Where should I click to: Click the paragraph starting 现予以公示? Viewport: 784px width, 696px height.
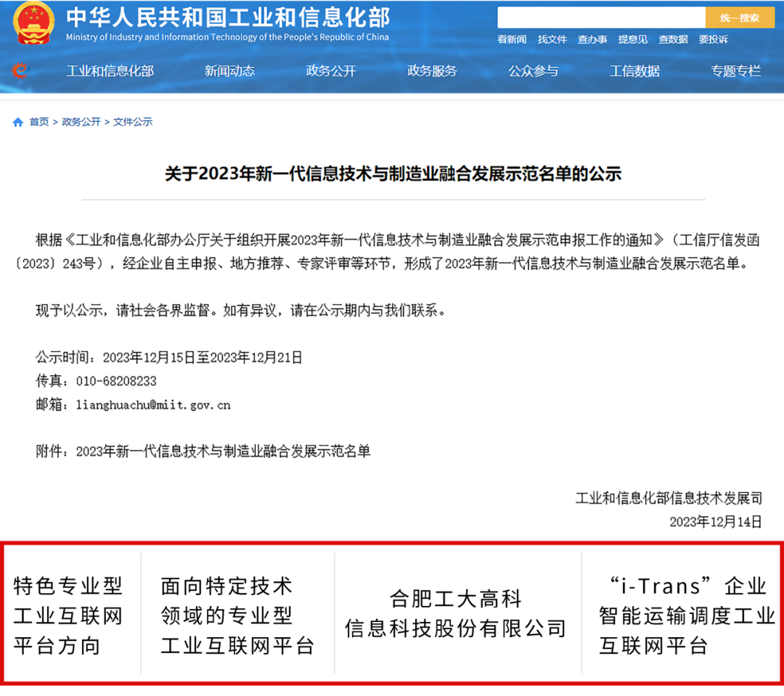240,311
